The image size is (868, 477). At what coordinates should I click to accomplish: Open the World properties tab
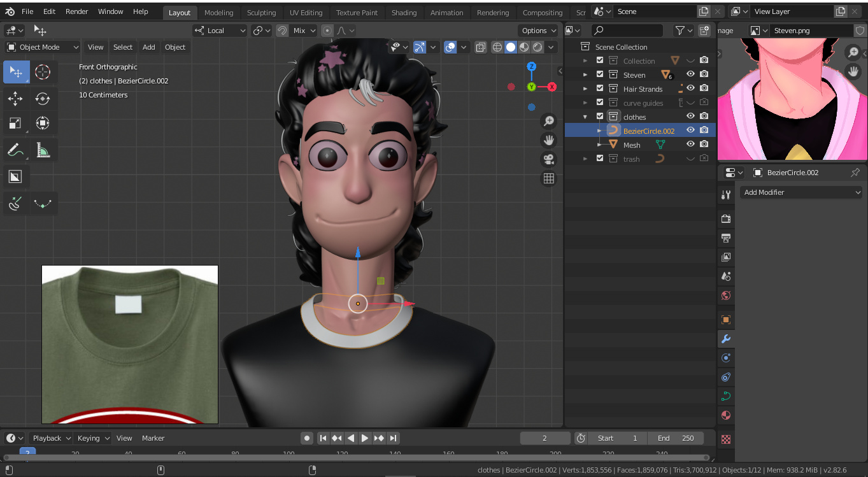(726, 295)
